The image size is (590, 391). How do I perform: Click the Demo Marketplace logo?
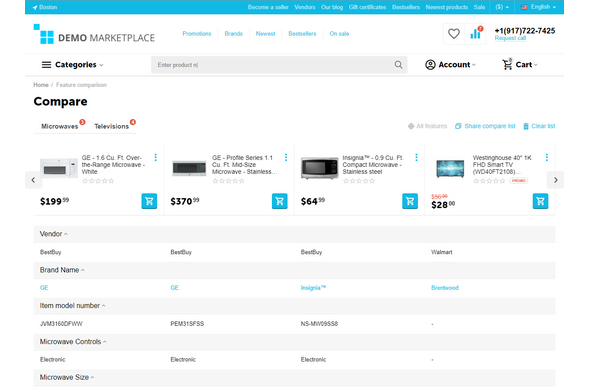(x=94, y=34)
